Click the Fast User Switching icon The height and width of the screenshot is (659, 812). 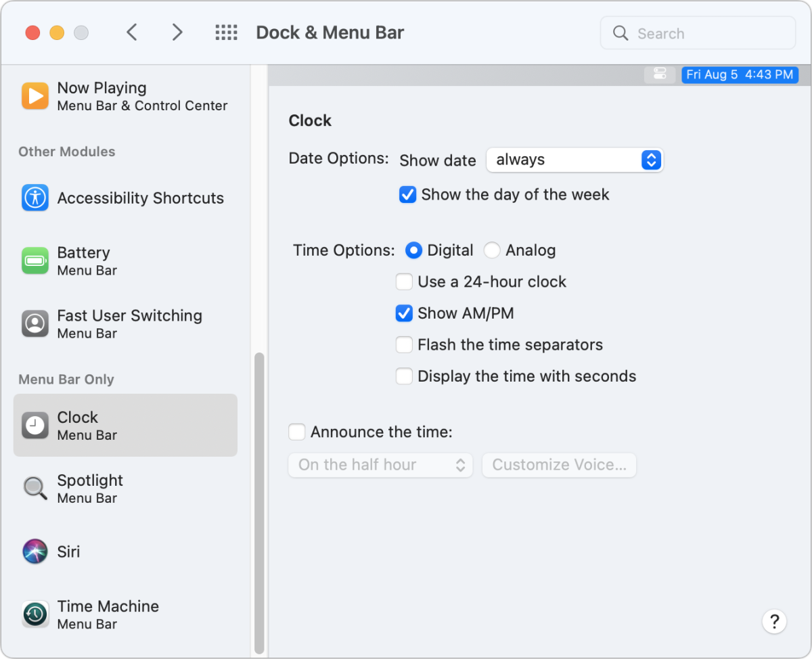point(35,323)
